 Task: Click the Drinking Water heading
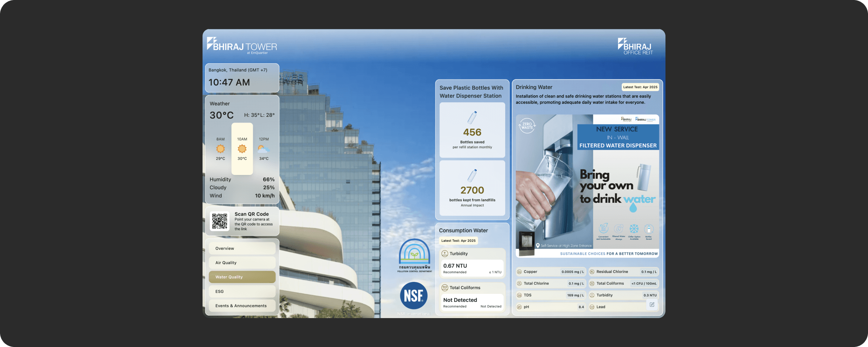pos(534,87)
